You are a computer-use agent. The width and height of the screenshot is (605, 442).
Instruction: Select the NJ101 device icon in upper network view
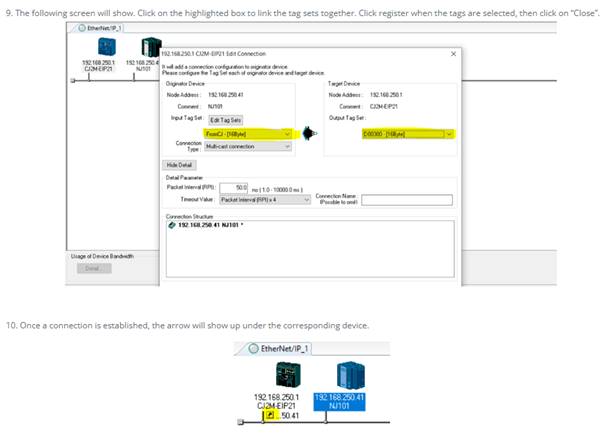coord(151,47)
